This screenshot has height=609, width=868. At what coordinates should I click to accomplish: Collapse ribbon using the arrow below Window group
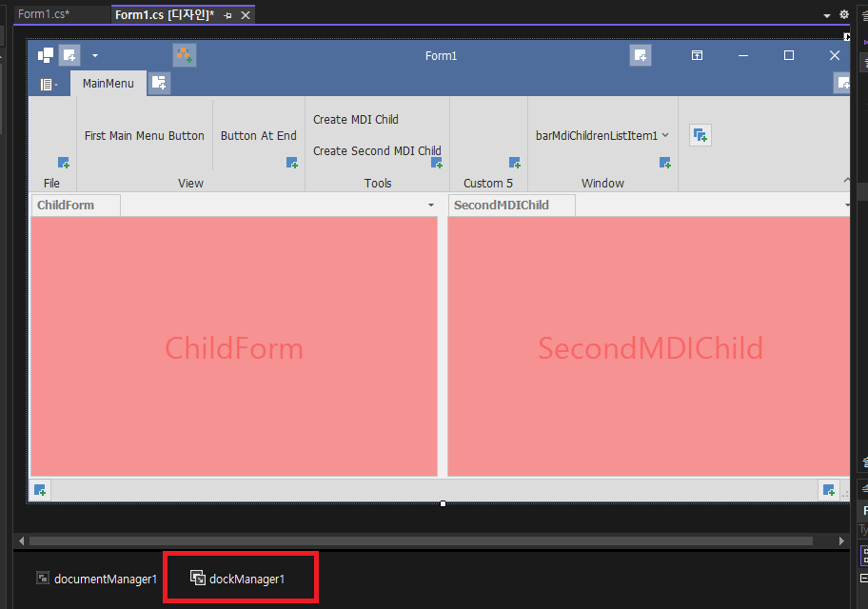846,180
